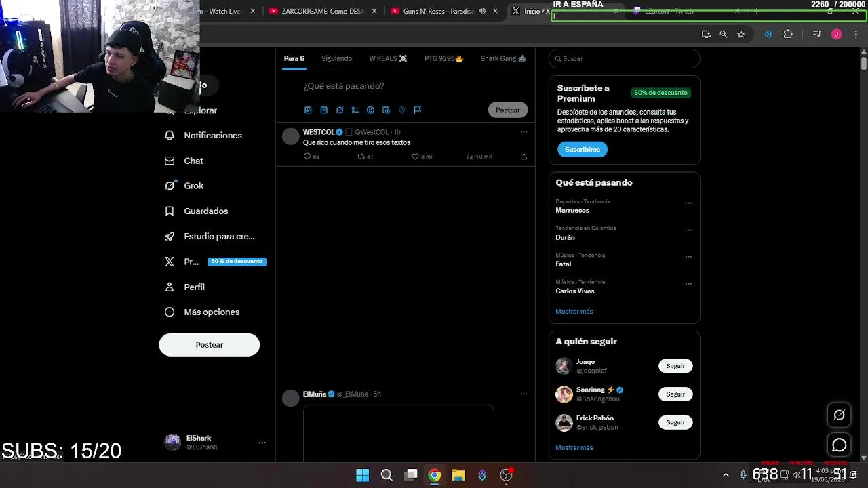Add a poll to the post
This screenshot has height=488, width=868.
tap(355, 110)
